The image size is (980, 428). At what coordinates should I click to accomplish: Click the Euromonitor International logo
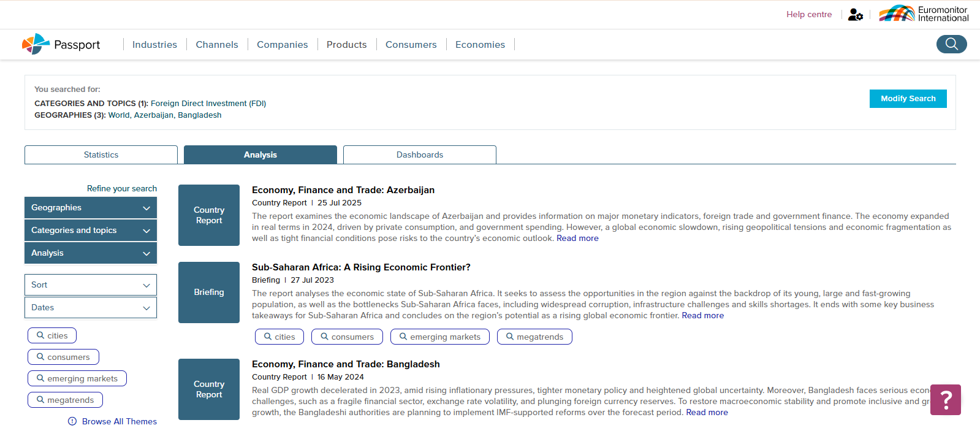[x=924, y=13]
